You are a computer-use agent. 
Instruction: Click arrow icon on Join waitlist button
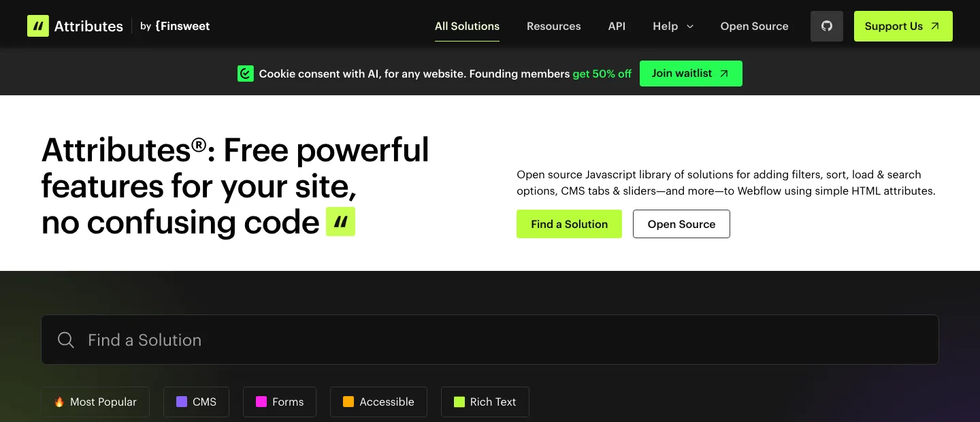[723, 74]
